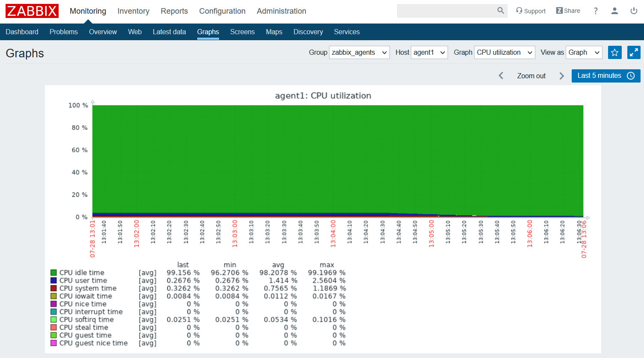Open the time picker clock icon
Viewport: 644px width, 358px height.
point(630,76)
